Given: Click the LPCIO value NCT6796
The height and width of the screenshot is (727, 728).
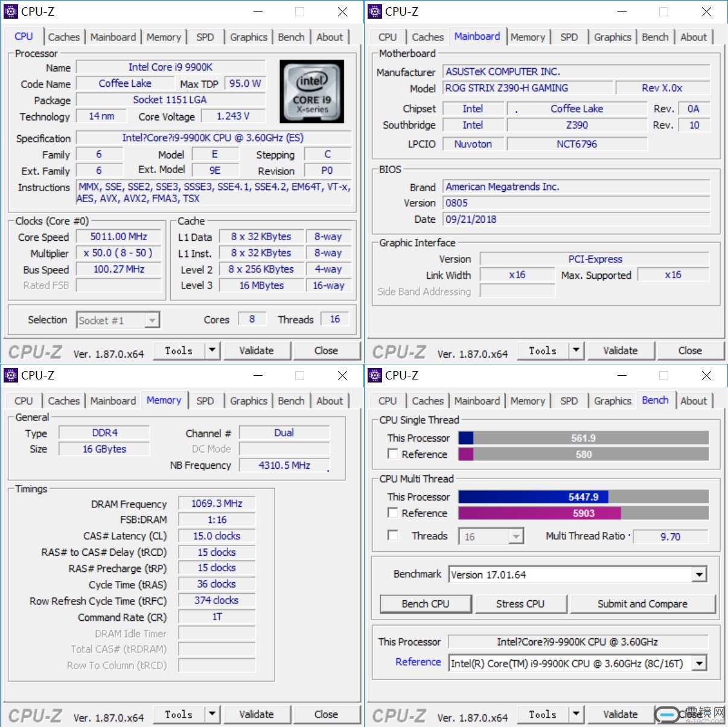Looking at the screenshot, I should pyautogui.click(x=577, y=144).
